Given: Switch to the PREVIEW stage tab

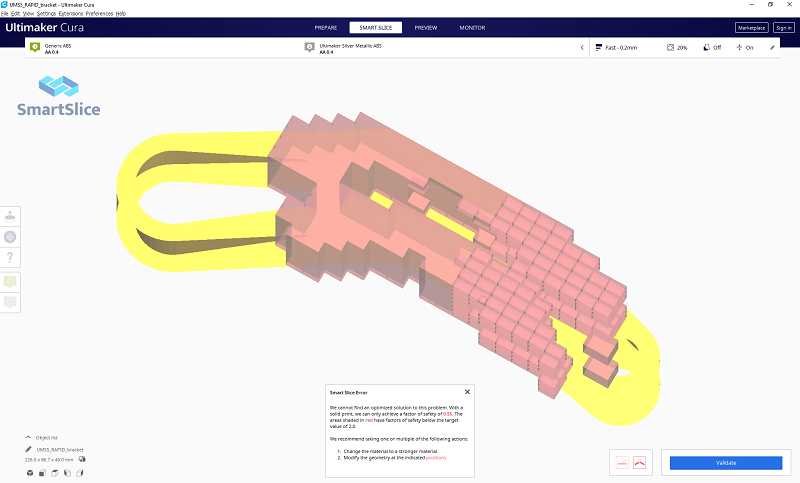Looking at the screenshot, I should pos(425,27).
